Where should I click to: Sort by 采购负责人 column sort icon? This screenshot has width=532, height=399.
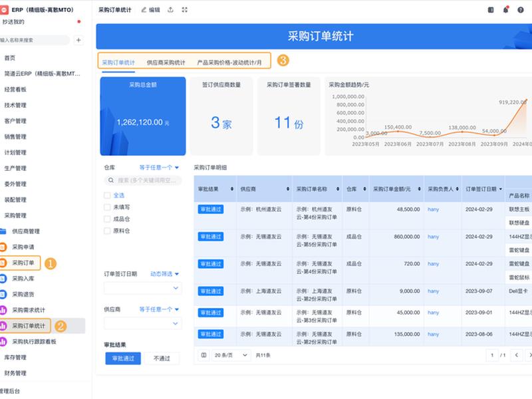pyautogui.click(x=457, y=189)
